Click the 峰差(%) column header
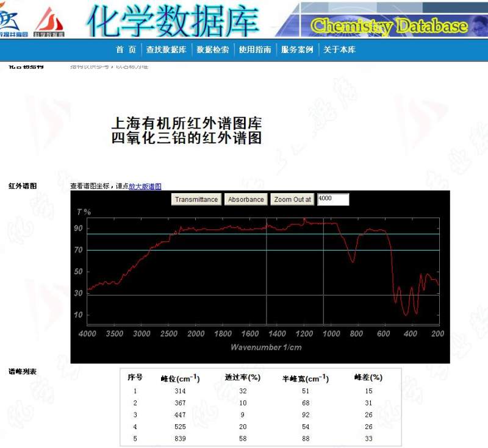This screenshot has height=448, width=488. point(368,377)
